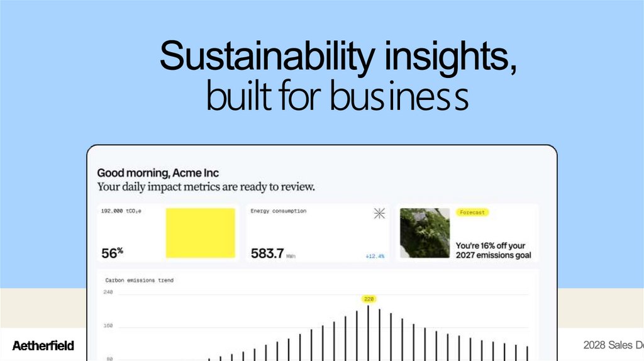Screen dimensions: 644x361
Task: Click the Good morning, Acme Inc greeting
Action: (158, 172)
